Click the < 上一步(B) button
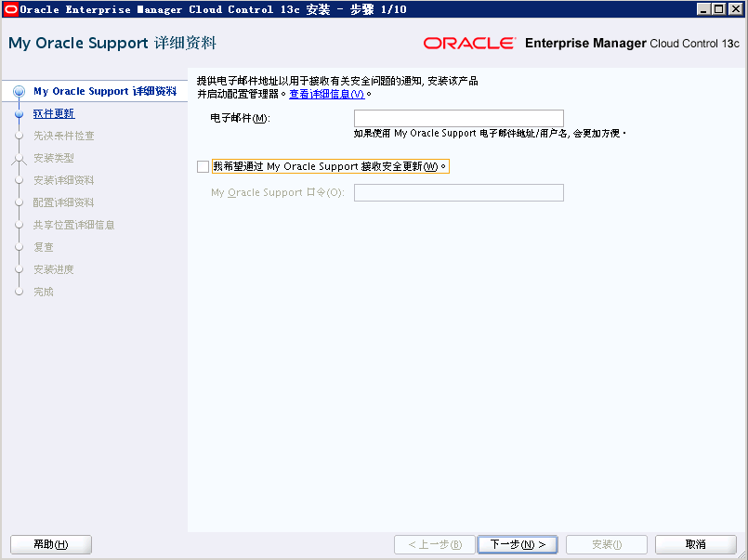The image size is (748, 560). (x=435, y=544)
